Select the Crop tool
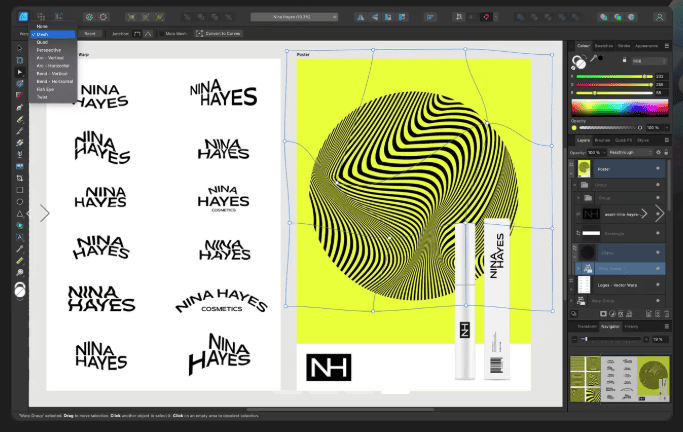 pyautogui.click(x=20, y=178)
